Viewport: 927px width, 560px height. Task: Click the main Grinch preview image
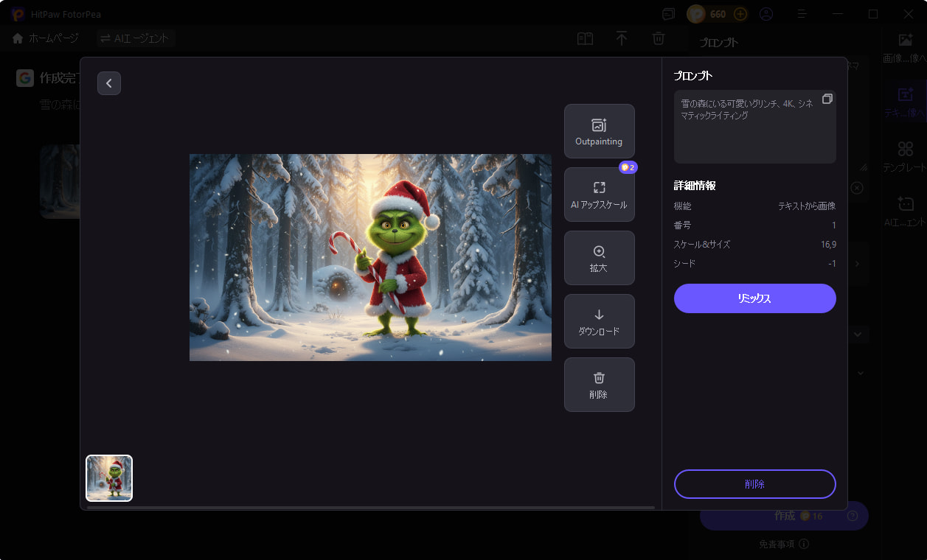[370, 257]
